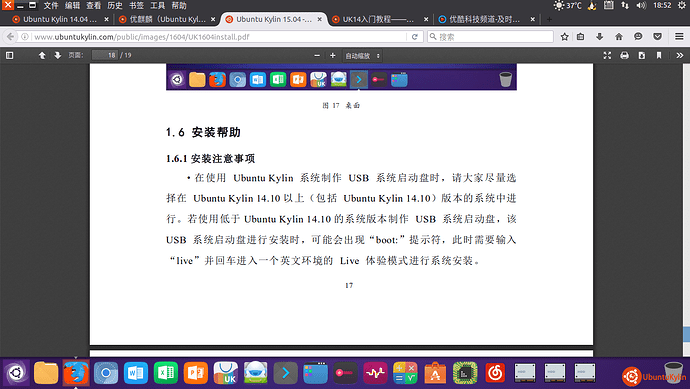
Task: Open WPS Writer from the dock
Action: pyautogui.click(x=136, y=373)
